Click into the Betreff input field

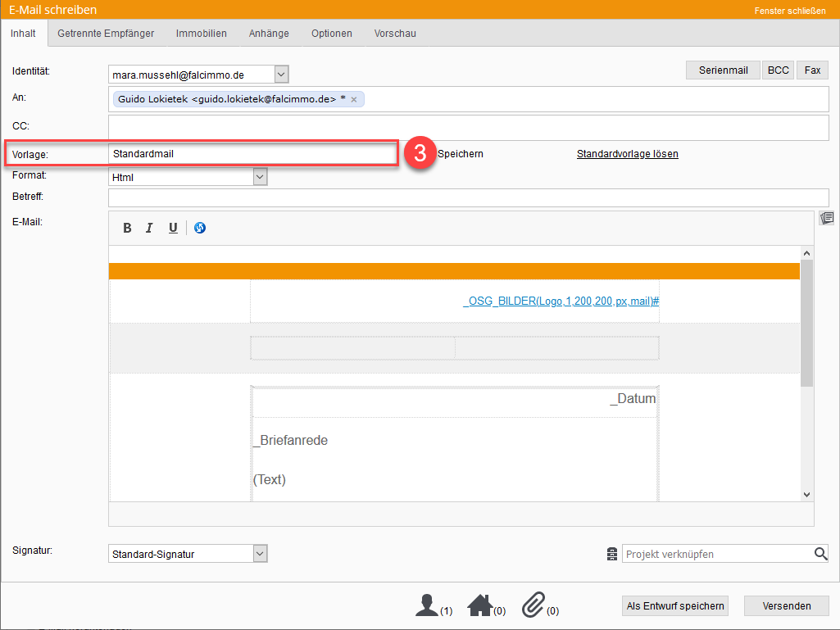coord(468,197)
